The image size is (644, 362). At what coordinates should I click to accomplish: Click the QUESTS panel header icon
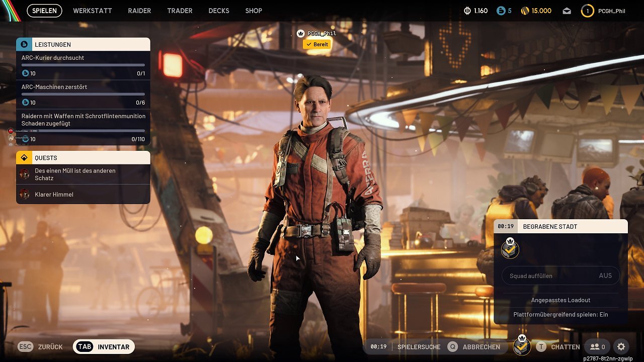click(24, 157)
